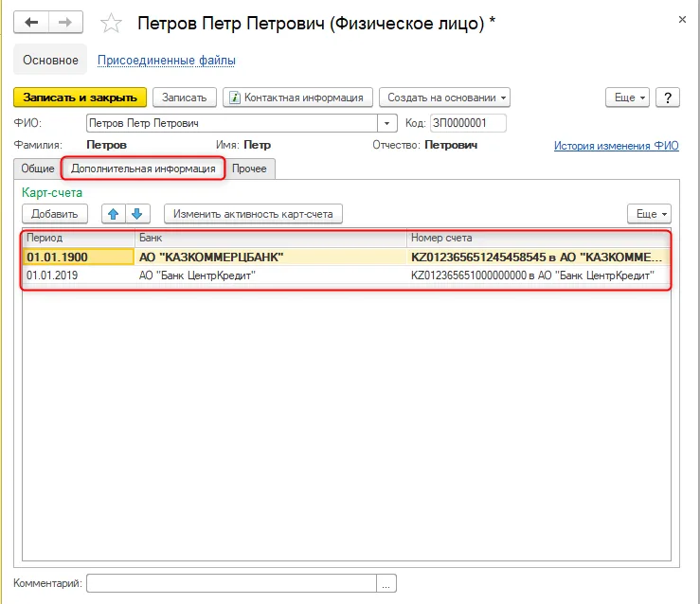Move card account down with blue arrow

click(137, 214)
